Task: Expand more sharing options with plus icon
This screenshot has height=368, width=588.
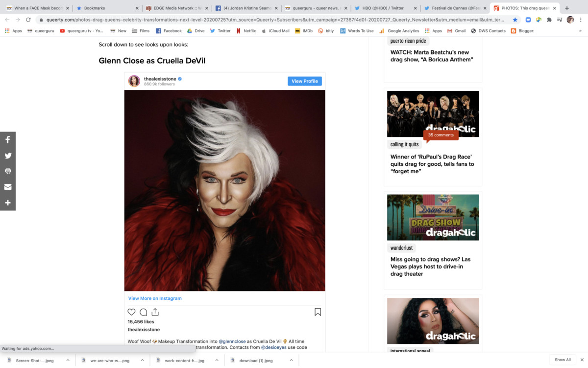Action: [x=8, y=203]
